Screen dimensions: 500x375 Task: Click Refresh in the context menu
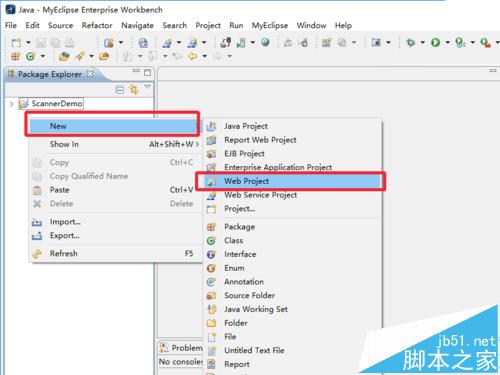(115, 253)
